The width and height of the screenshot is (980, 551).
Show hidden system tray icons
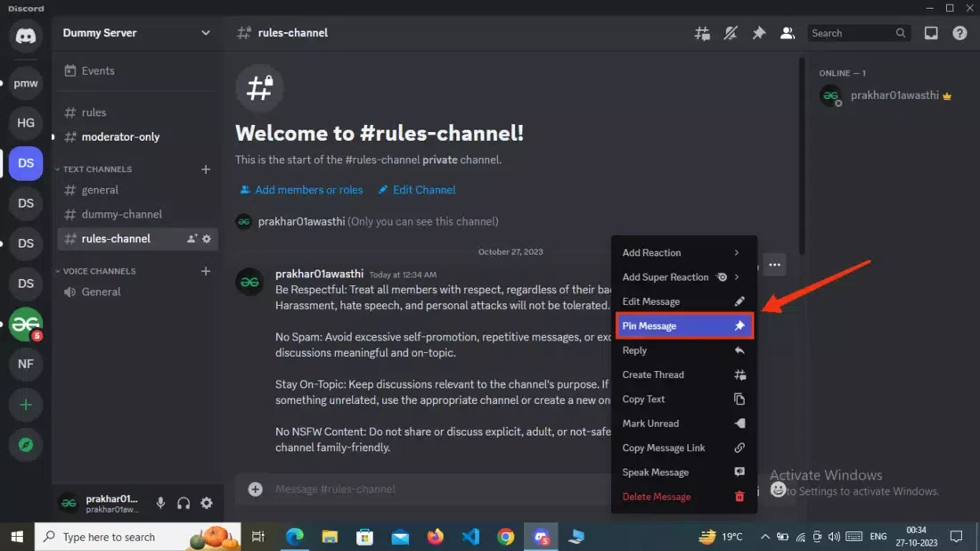(765, 537)
